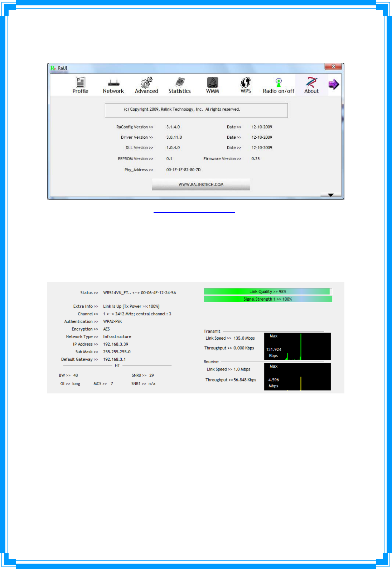This screenshot has width=392, height=569.
Task: Click the Link Quality 98% bar
Action: tap(268, 292)
